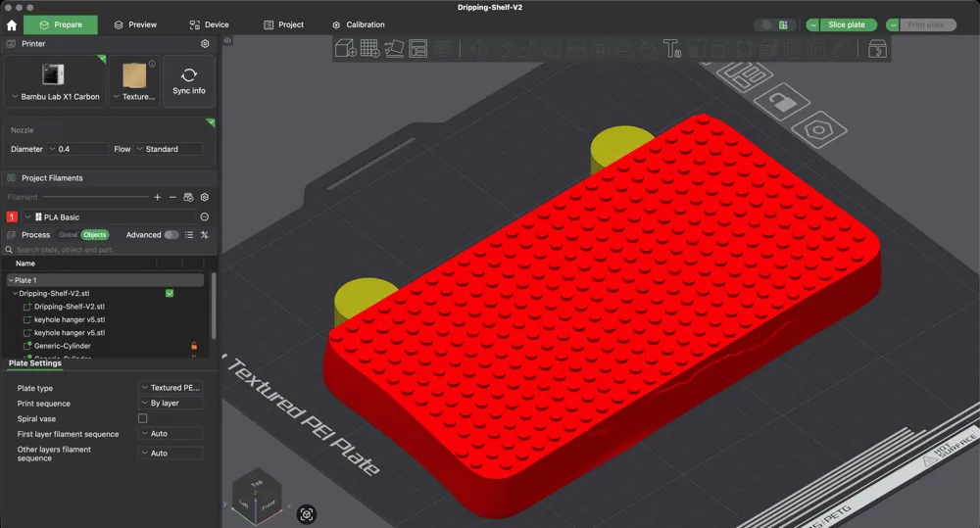Remove a filament with minus icon
Image resolution: width=980 pixels, height=528 pixels.
coord(172,198)
